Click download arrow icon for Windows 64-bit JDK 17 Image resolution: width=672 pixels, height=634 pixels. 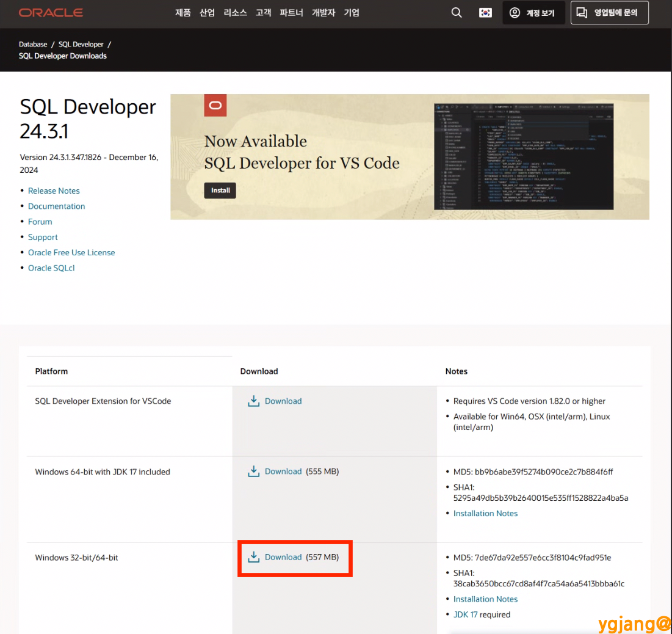(254, 472)
